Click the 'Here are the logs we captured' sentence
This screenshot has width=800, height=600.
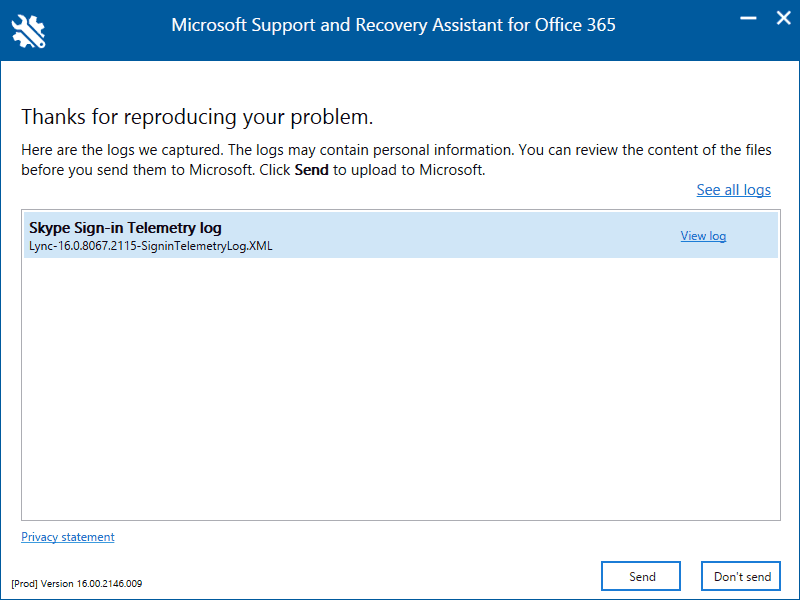click(122, 150)
